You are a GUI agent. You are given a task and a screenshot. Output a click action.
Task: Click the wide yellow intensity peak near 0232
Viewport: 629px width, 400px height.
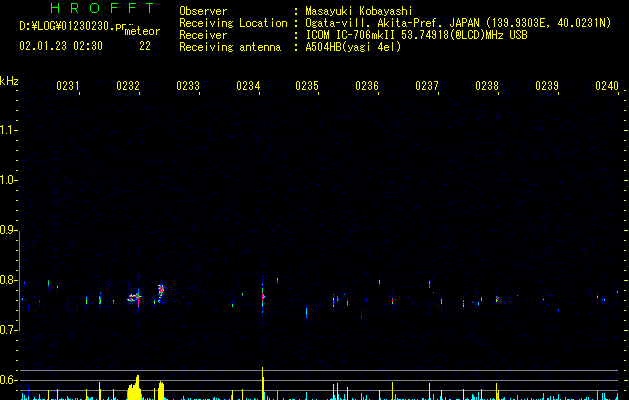135,388
